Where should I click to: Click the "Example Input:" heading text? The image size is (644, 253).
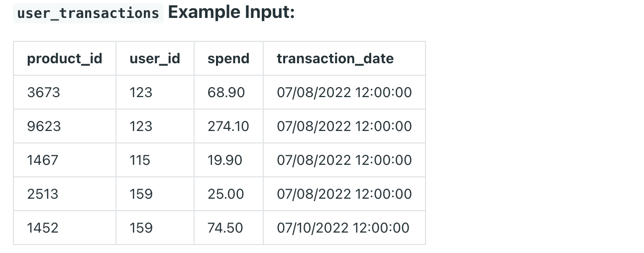pos(231,12)
